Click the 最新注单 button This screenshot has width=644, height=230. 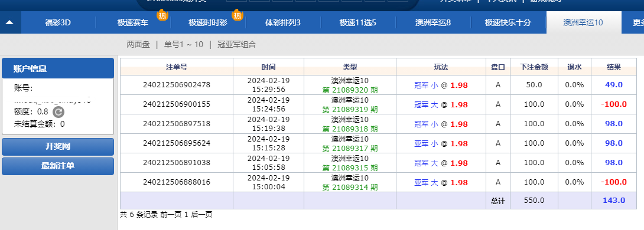point(58,166)
